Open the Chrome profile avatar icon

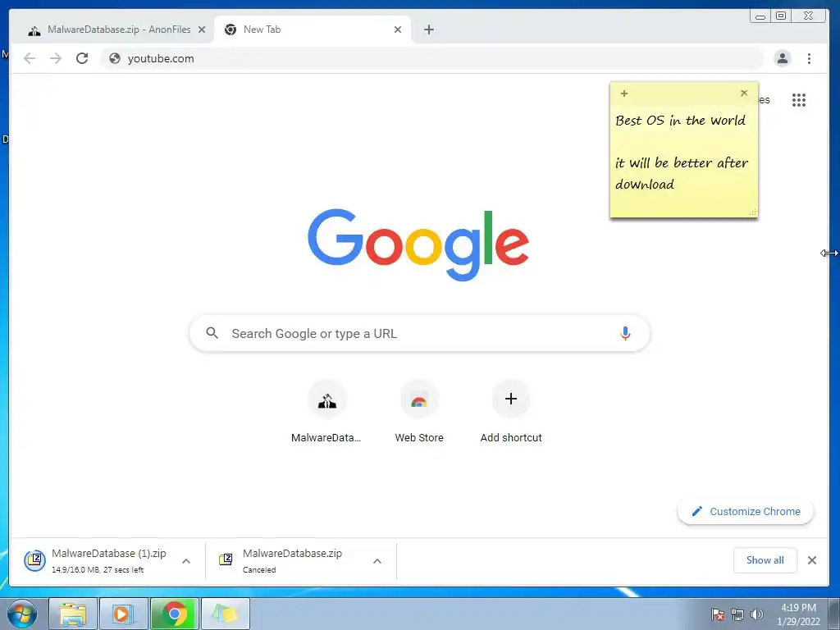[x=782, y=58]
